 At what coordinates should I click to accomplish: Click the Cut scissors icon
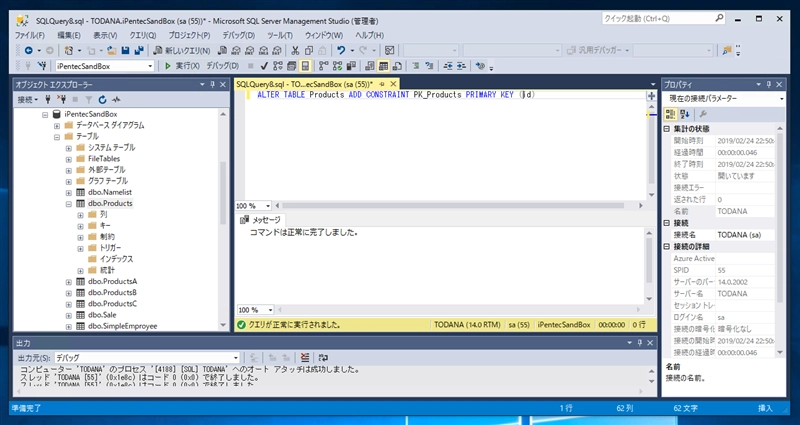(295, 51)
